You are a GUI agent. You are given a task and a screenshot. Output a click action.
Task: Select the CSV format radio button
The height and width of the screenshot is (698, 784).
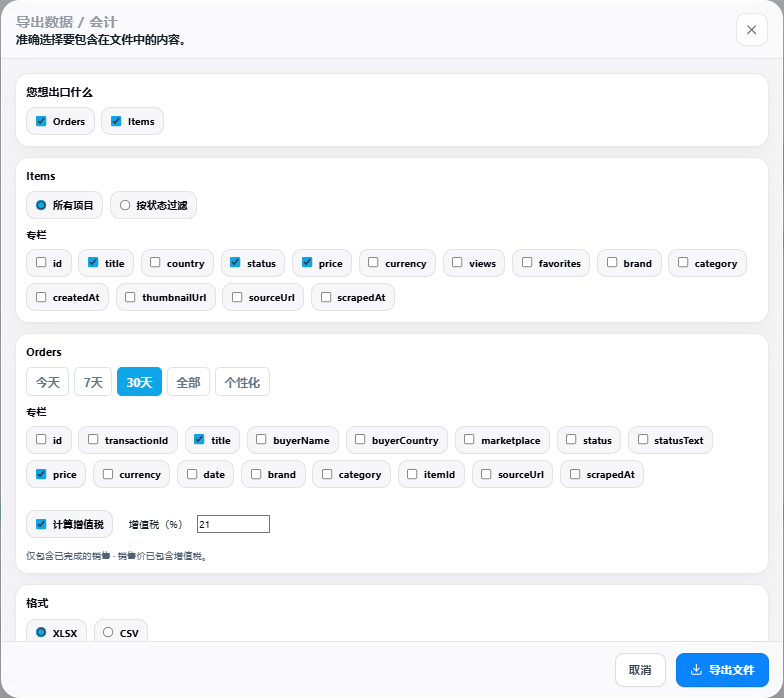108,632
